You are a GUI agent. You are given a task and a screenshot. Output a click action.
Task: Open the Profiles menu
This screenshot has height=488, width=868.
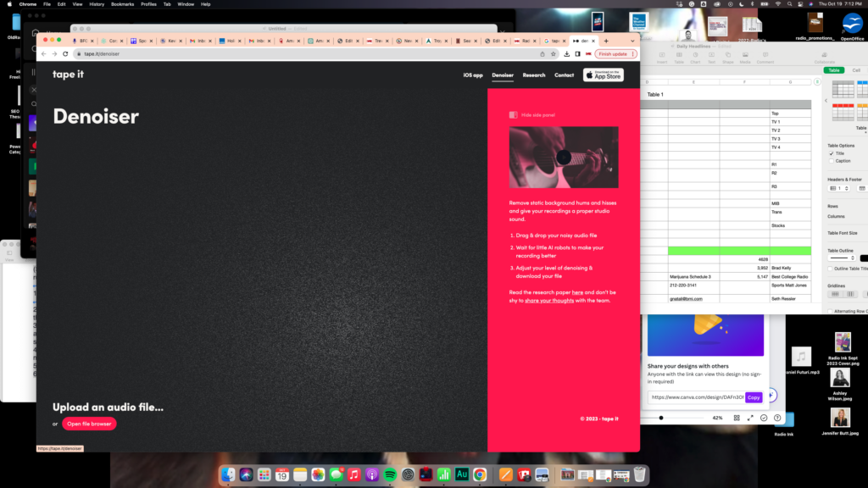click(x=148, y=4)
